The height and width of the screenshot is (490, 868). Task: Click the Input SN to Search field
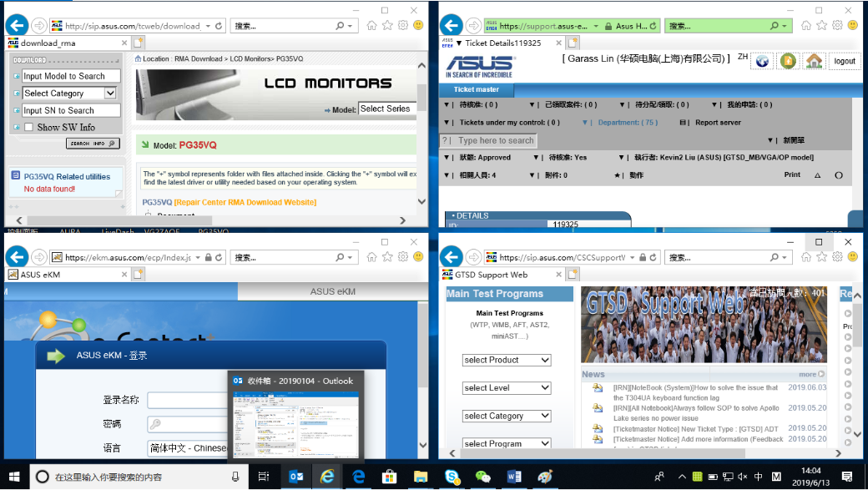tap(71, 111)
